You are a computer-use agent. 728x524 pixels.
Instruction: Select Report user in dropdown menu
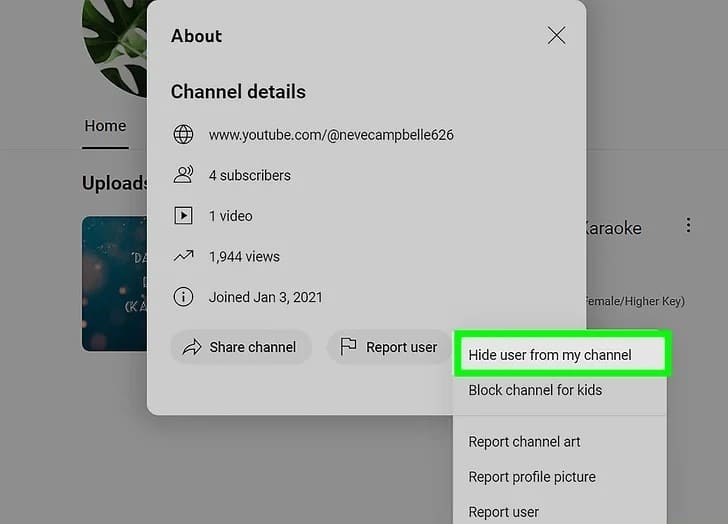coord(503,512)
